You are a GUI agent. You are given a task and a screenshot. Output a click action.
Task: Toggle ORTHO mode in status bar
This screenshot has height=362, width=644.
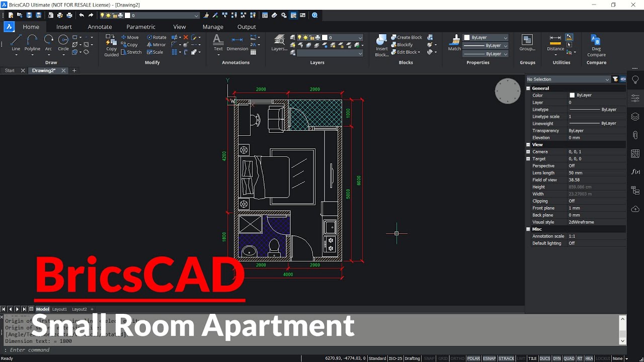[x=457, y=358]
